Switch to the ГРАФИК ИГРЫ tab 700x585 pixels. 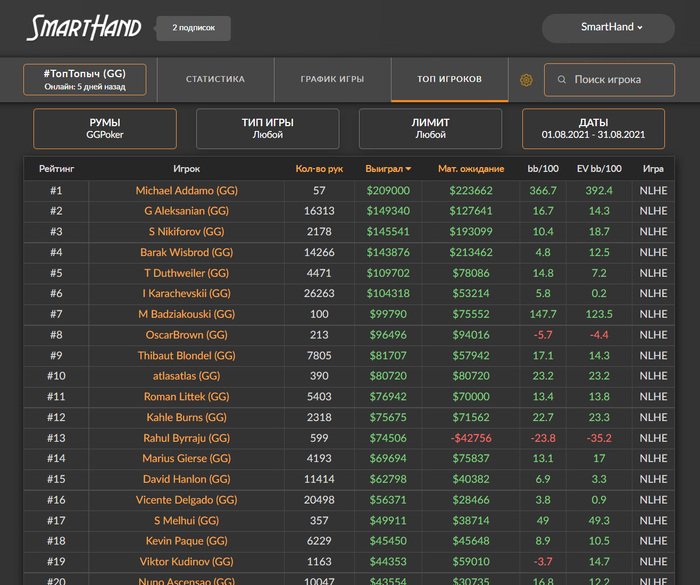[x=332, y=79]
